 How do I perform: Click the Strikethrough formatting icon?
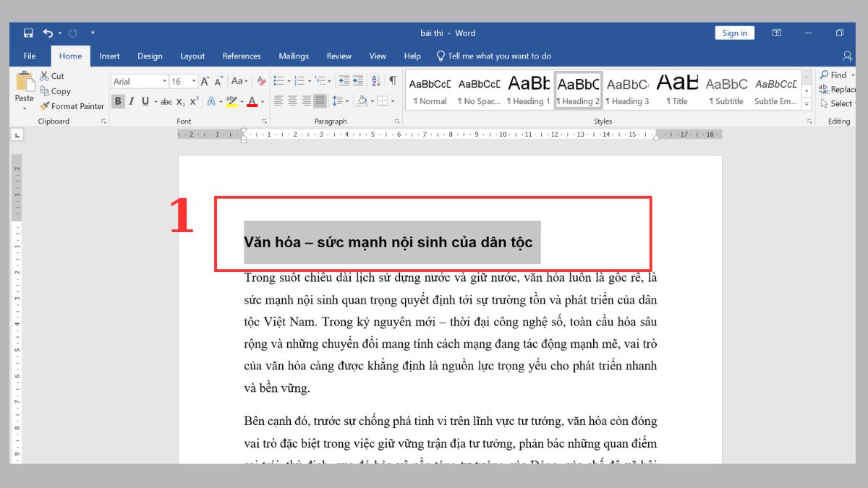(166, 102)
